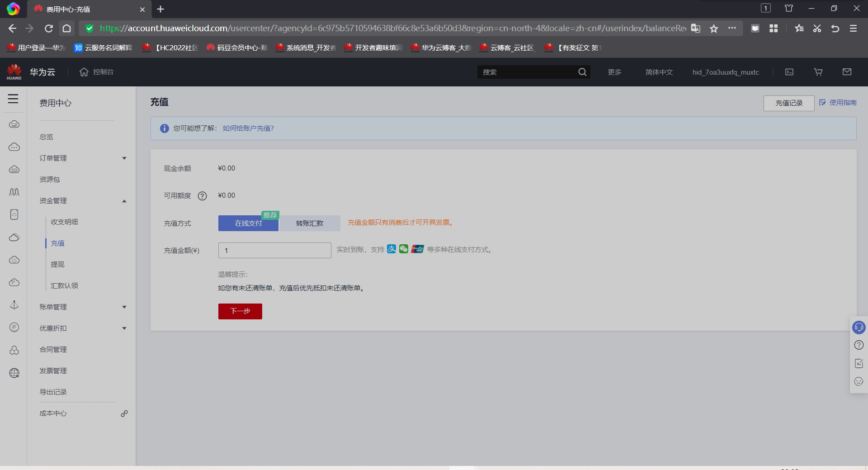Open the 云服务名词解释 bookmark
The width and height of the screenshot is (868, 470).
(104, 47)
